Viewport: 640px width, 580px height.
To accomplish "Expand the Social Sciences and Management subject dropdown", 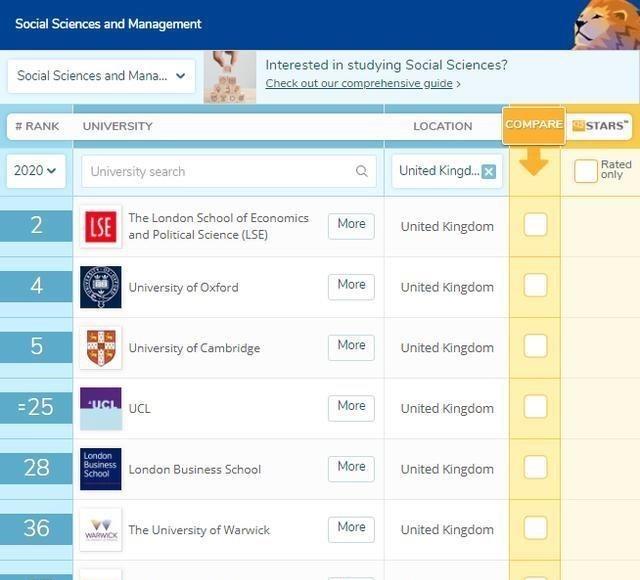I will (101, 76).
